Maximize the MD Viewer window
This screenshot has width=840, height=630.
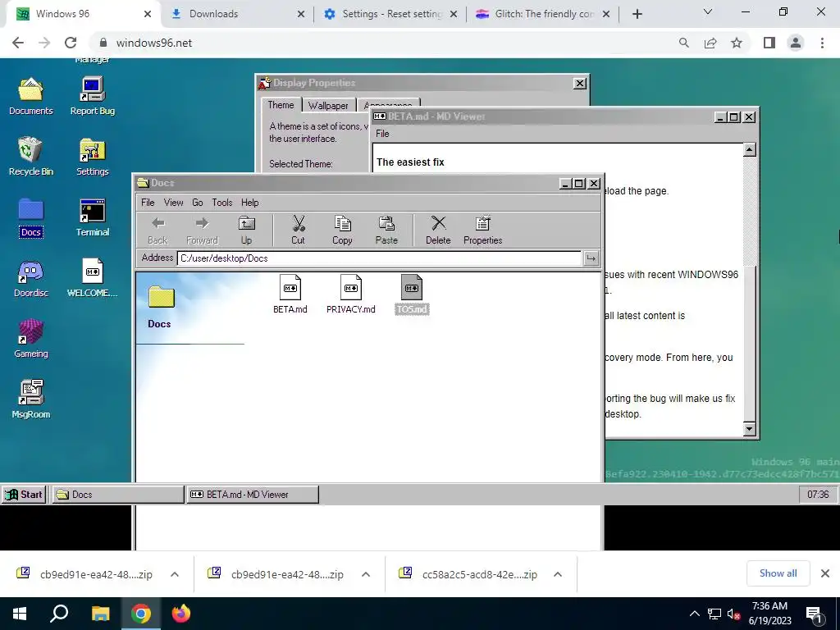coord(734,116)
